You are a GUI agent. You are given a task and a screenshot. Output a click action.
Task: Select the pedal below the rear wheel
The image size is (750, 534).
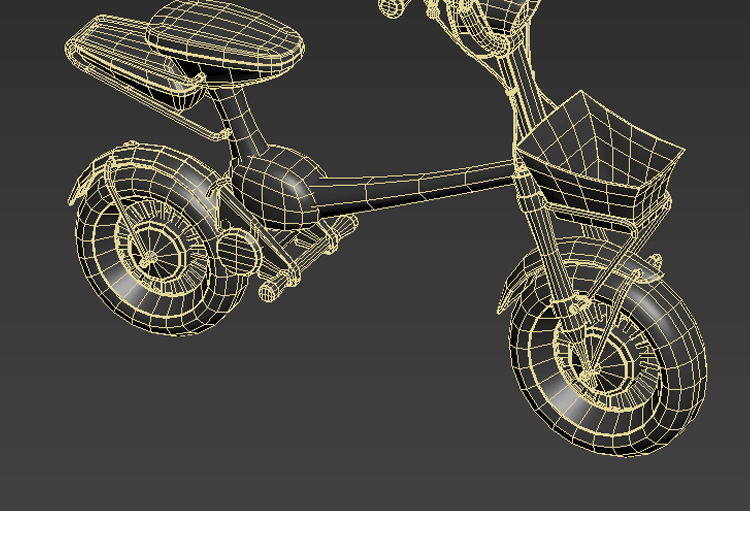pos(270,291)
